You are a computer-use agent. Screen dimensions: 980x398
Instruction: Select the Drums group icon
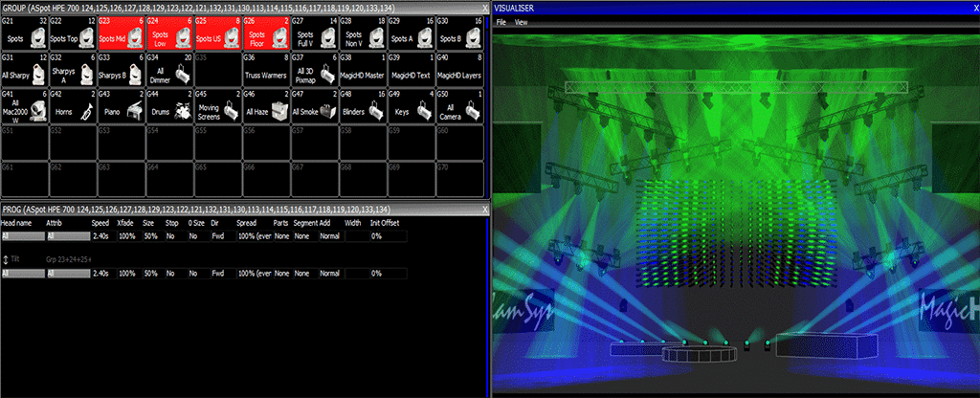pos(182,112)
